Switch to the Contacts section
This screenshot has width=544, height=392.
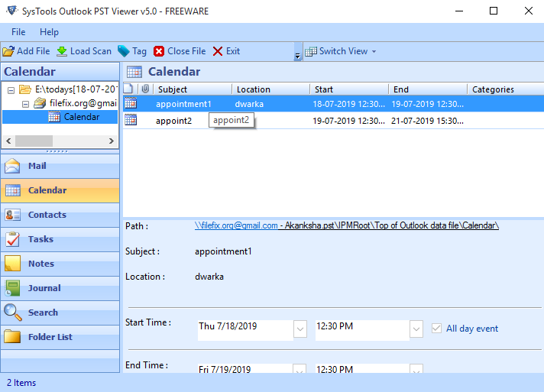pos(60,215)
